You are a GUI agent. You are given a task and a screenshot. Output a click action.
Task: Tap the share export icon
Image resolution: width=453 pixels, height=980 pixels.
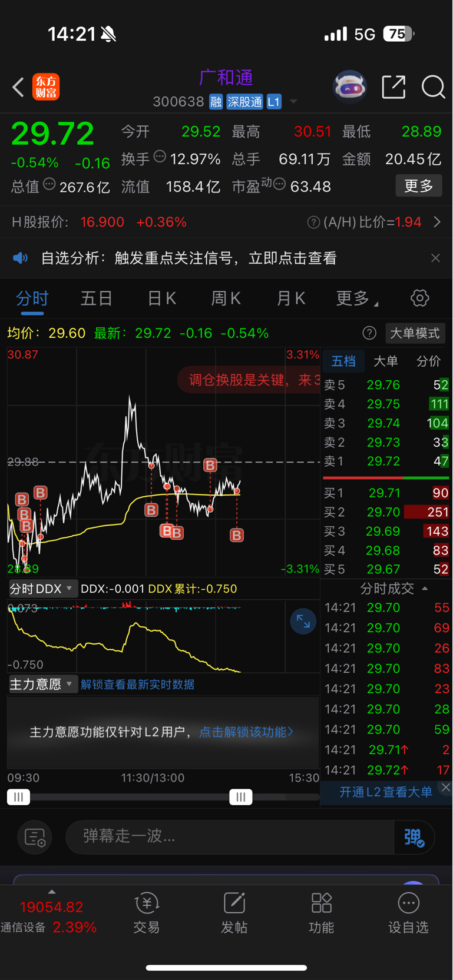click(394, 87)
